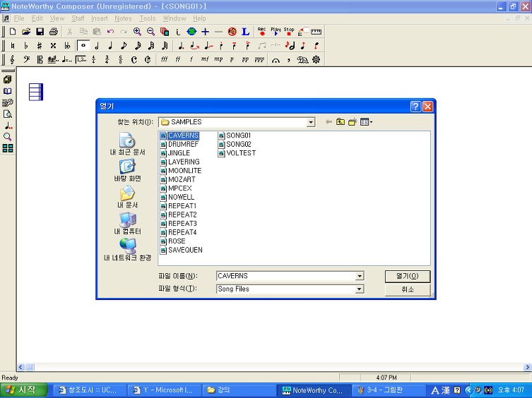Insert a bass clef
Viewport: 532px width, 398px height.
pos(26,60)
